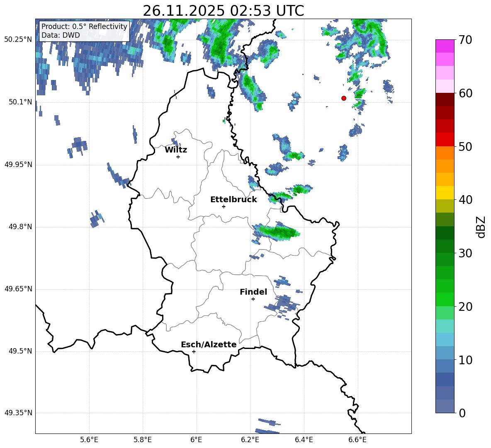Click the orange 50 dBZ color band
The height and width of the screenshot is (448, 491).
click(445, 153)
